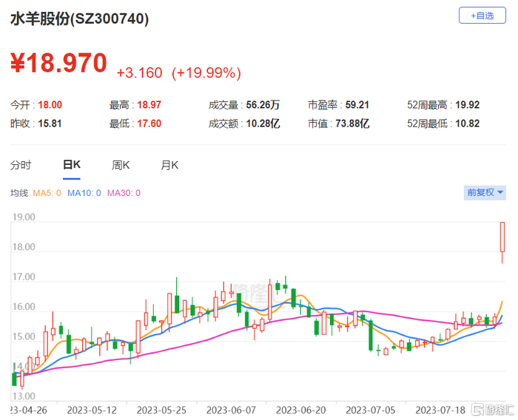This screenshot has height=420, width=518.
Task: Click the 2023-06-07 date axis label
Action: [x=231, y=410]
